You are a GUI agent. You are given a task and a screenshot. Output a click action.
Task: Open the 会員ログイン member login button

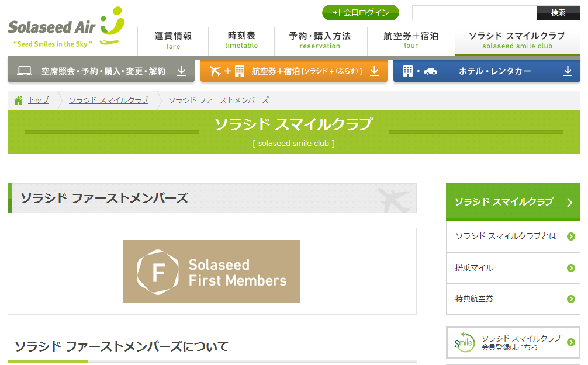coord(361,13)
